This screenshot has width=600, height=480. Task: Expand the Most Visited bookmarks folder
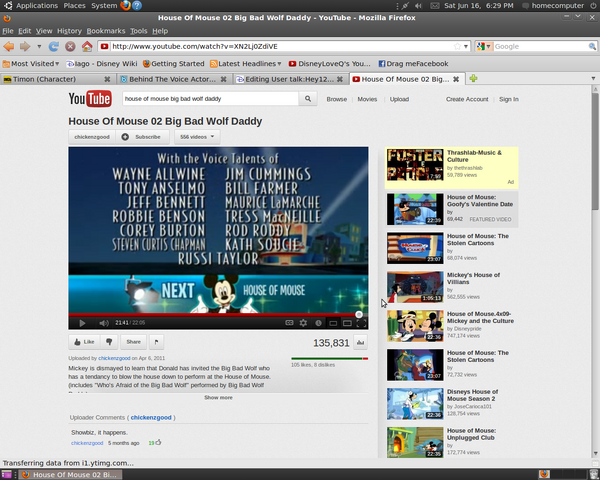[31, 64]
